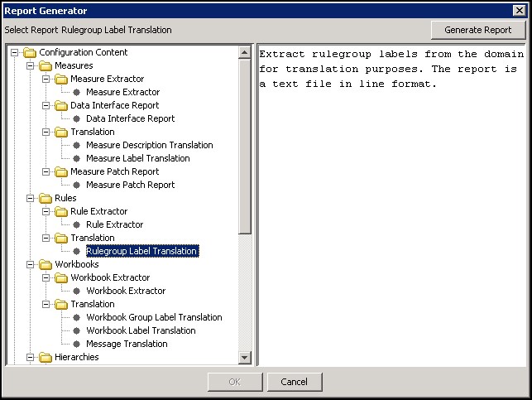
Task: Select Measure Description Translation report
Action: pyautogui.click(x=149, y=145)
